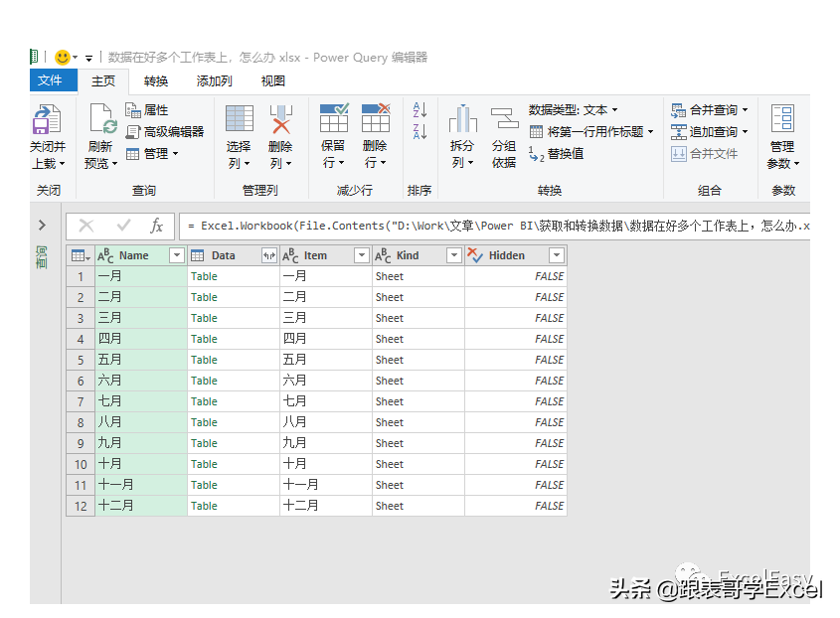
Task: Click into the formula bar text
Action: pos(494,226)
